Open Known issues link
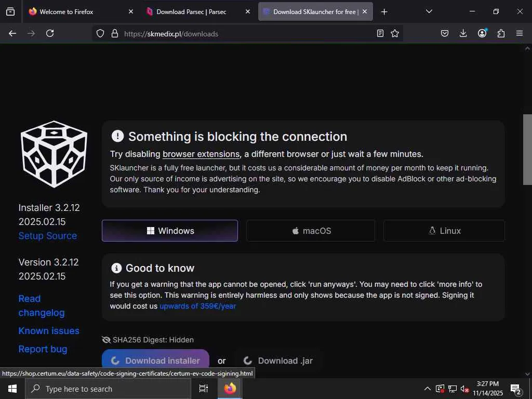Viewport: 532px width, 399px height. (x=49, y=331)
